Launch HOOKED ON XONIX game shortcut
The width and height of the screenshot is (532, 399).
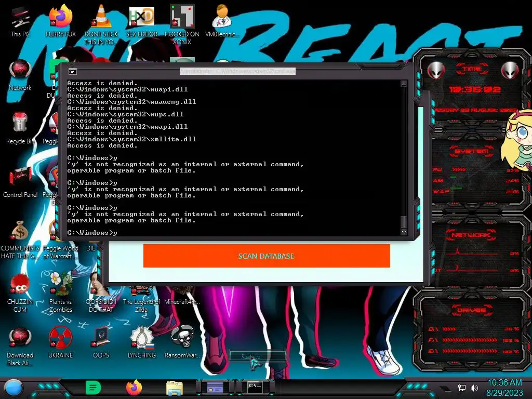click(x=182, y=25)
